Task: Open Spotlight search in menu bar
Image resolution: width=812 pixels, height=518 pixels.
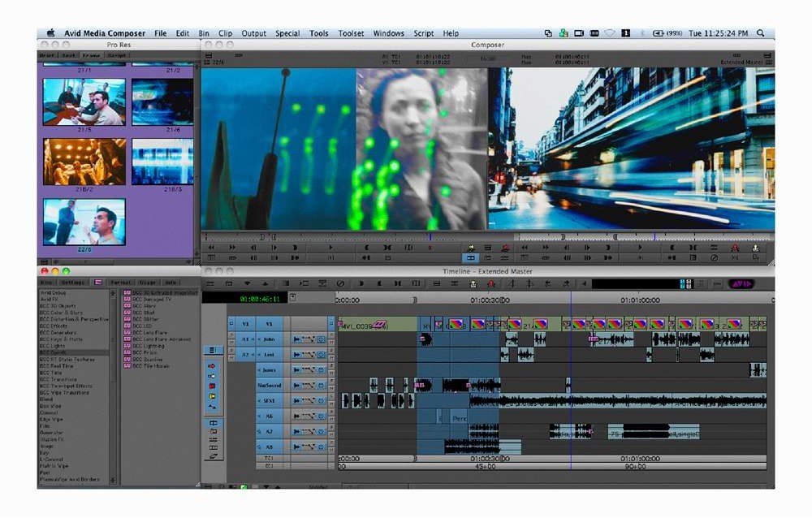Action: (760, 33)
